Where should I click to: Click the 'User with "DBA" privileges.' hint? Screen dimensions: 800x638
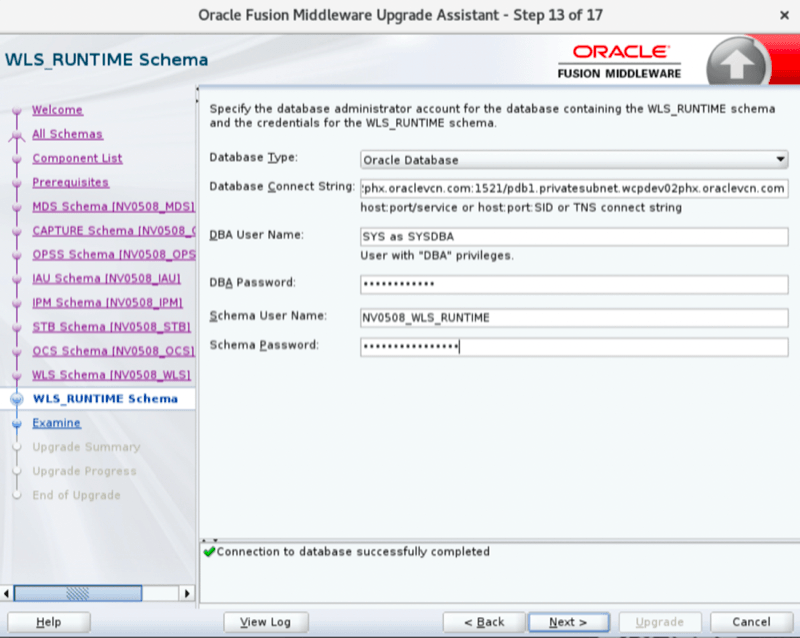(x=437, y=256)
